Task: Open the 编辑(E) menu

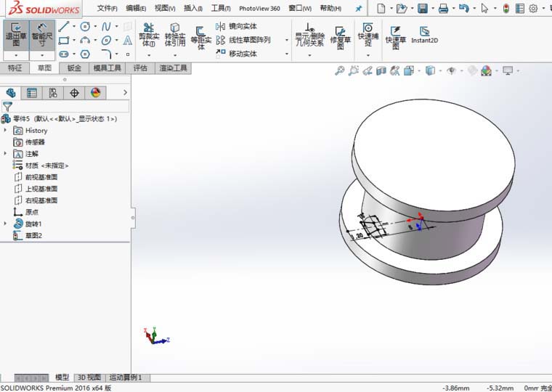Action: coord(136,8)
